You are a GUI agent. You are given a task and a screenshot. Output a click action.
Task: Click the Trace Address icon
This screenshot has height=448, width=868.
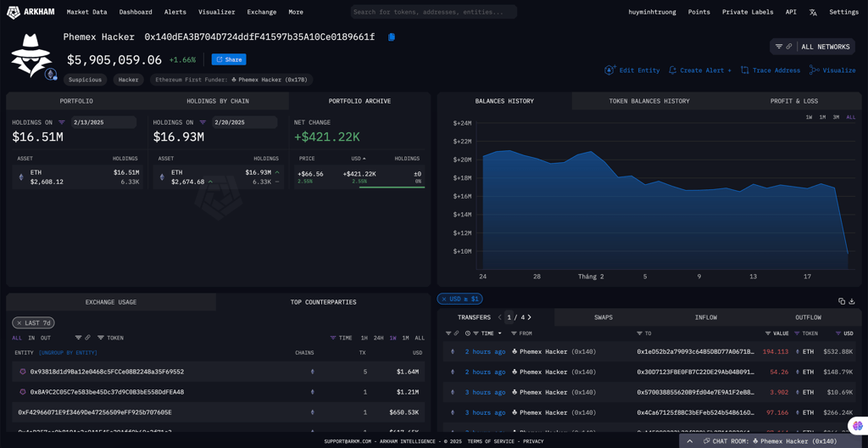point(744,70)
